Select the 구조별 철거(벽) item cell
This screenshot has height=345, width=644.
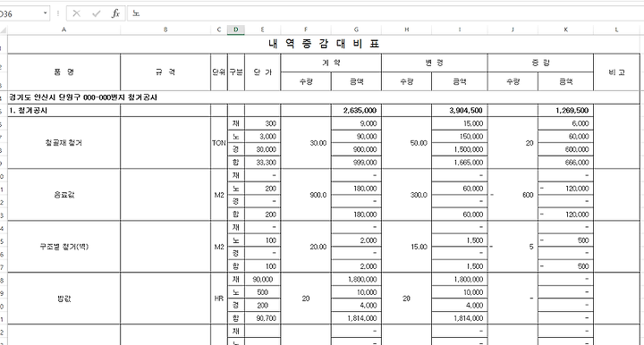pyautogui.click(x=64, y=247)
